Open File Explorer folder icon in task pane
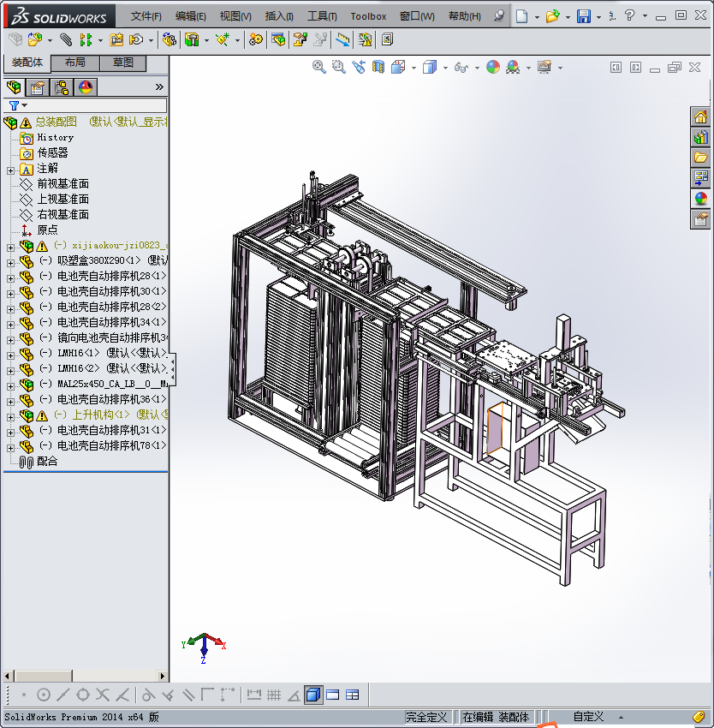The height and width of the screenshot is (728, 714). pos(701,158)
